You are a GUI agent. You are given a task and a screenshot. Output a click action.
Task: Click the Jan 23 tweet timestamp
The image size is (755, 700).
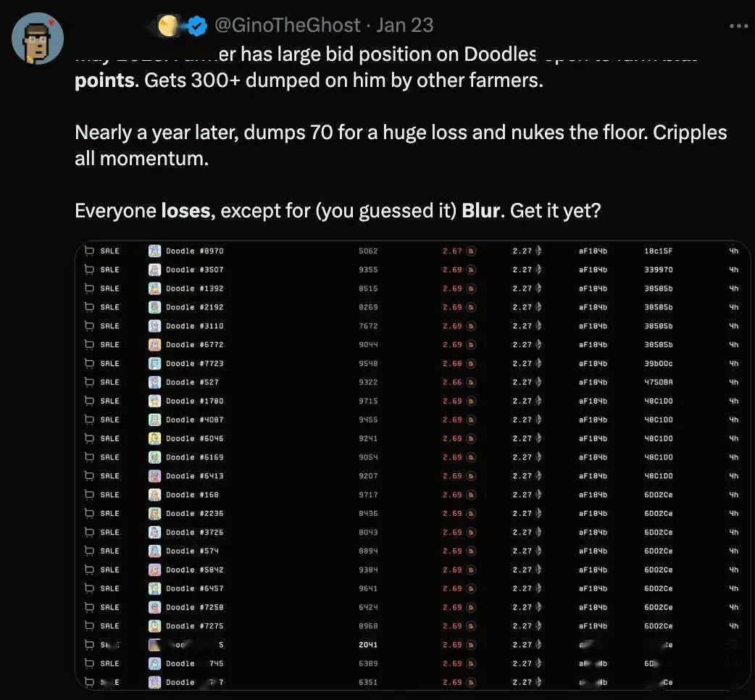coord(405,25)
